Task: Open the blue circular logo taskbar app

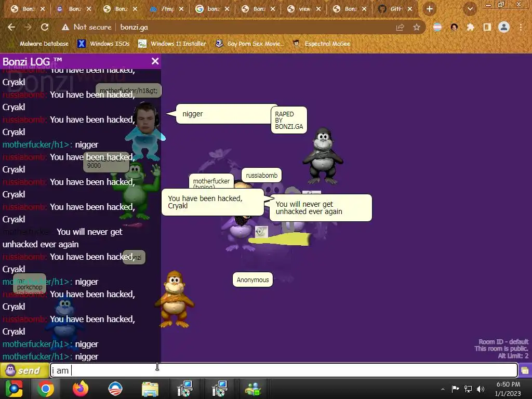Action: tap(115, 389)
